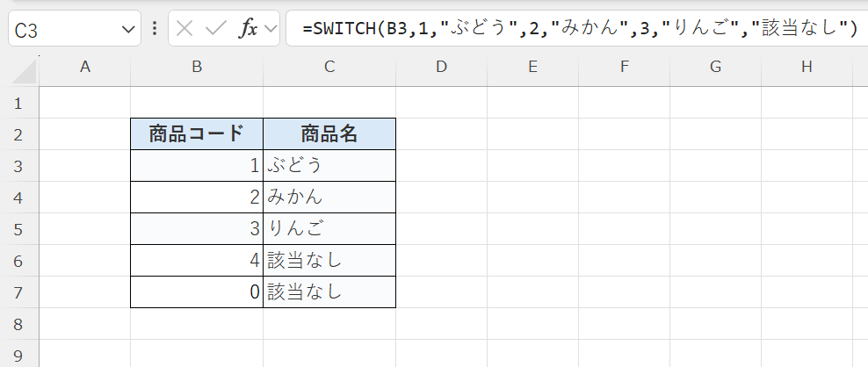Click the cell containing ぶどう
Image resolution: width=868 pixels, height=367 pixels.
[x=329, y=165]
